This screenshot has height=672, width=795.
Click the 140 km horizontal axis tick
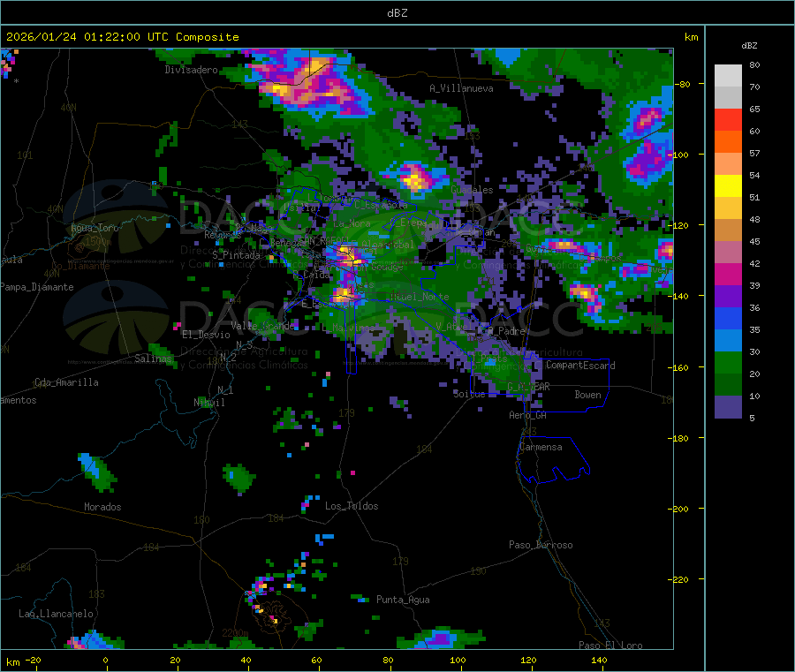click(x=599, y=660)
